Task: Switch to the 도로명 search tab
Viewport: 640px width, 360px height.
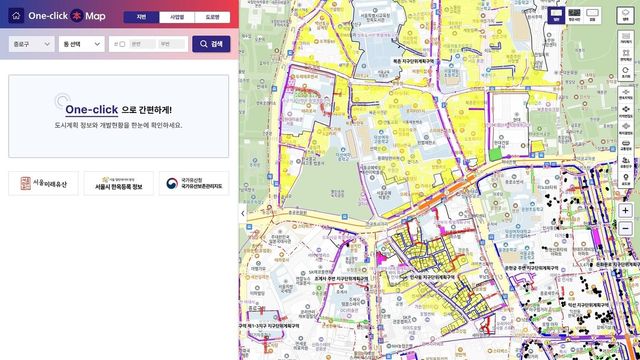Action: pyautogui.click(x=212, y=17)
